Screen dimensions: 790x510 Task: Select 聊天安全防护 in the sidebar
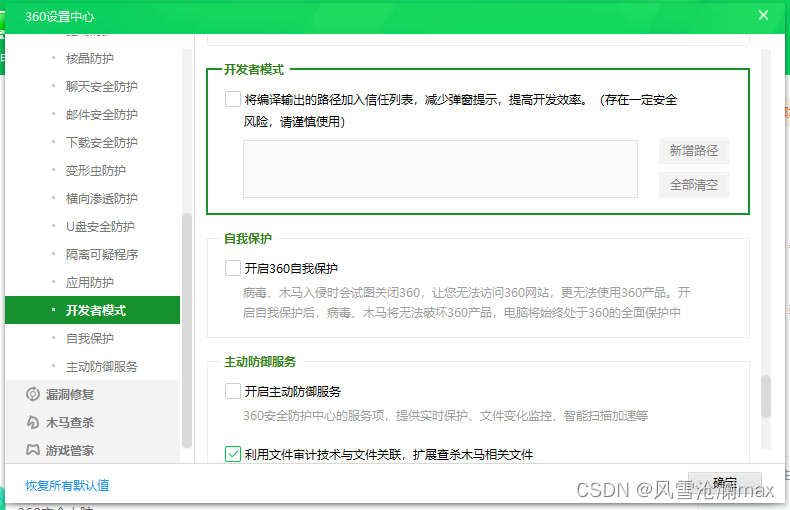[101, 87]
